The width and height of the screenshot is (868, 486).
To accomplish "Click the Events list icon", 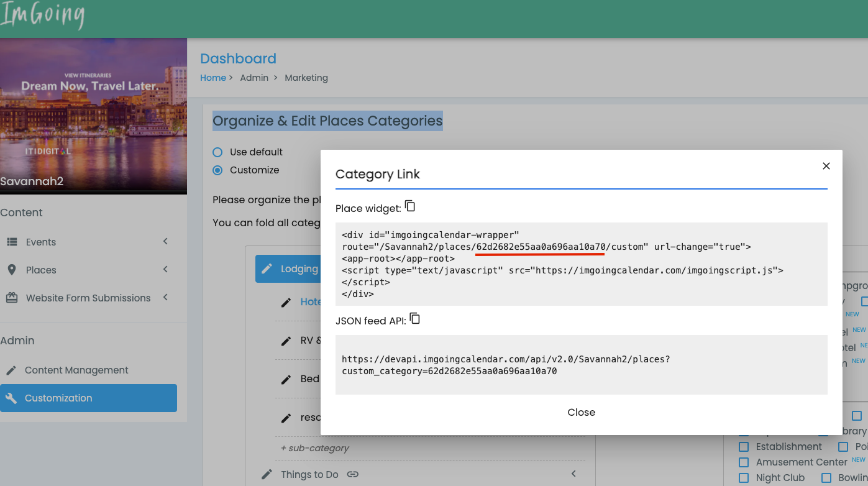I will 12,242.
